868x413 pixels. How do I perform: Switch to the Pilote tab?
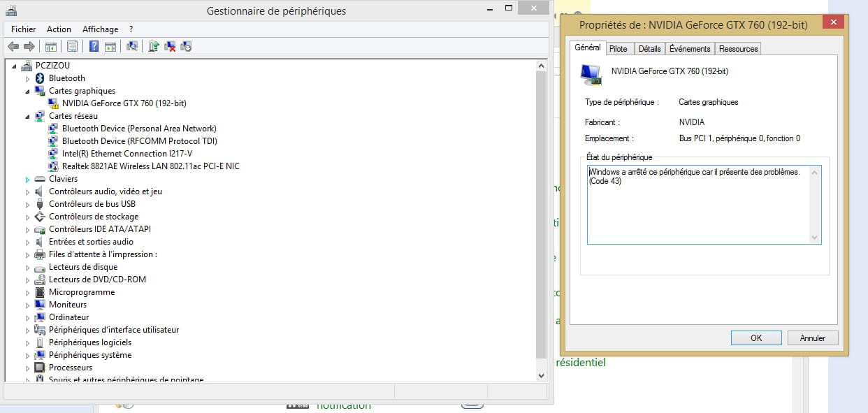click(x=618, y=48)
